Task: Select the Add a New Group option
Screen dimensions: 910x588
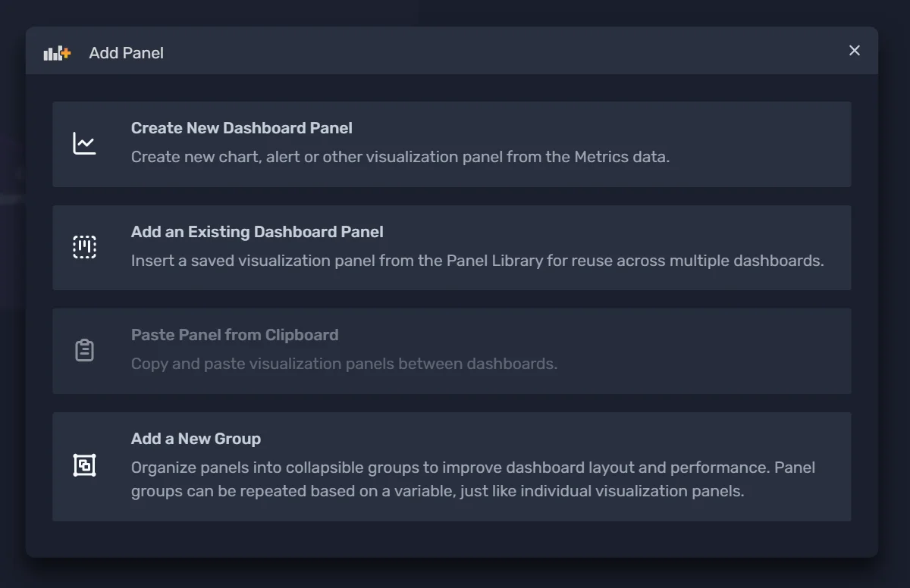Action: pyautogui.click(x=452, y=465)
